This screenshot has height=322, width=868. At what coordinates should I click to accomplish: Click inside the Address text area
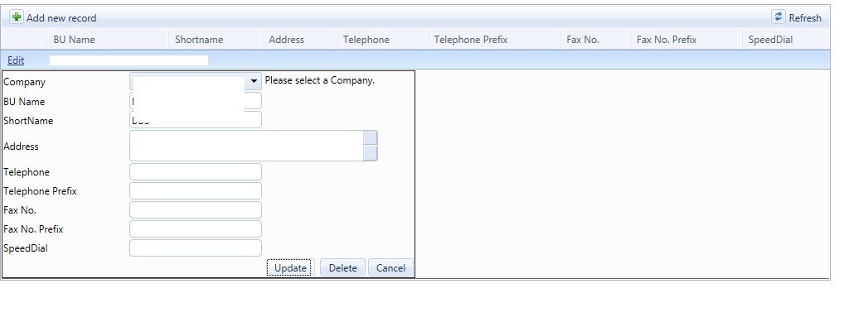[247, 146]
